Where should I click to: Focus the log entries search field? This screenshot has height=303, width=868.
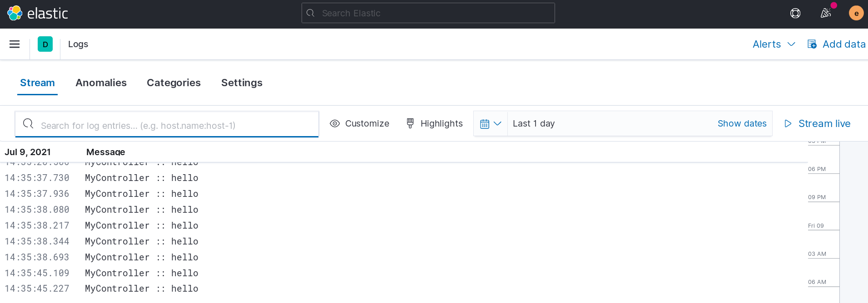pos(167,124)
